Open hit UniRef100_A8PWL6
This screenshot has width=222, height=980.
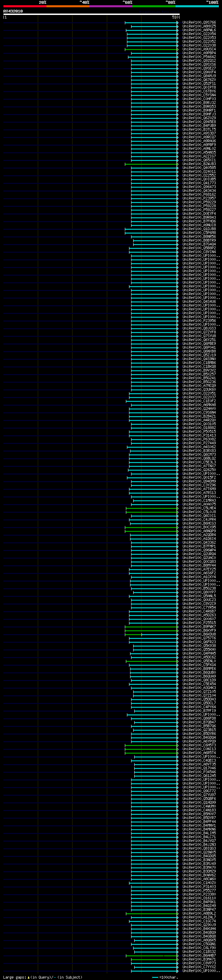point(199,31)
